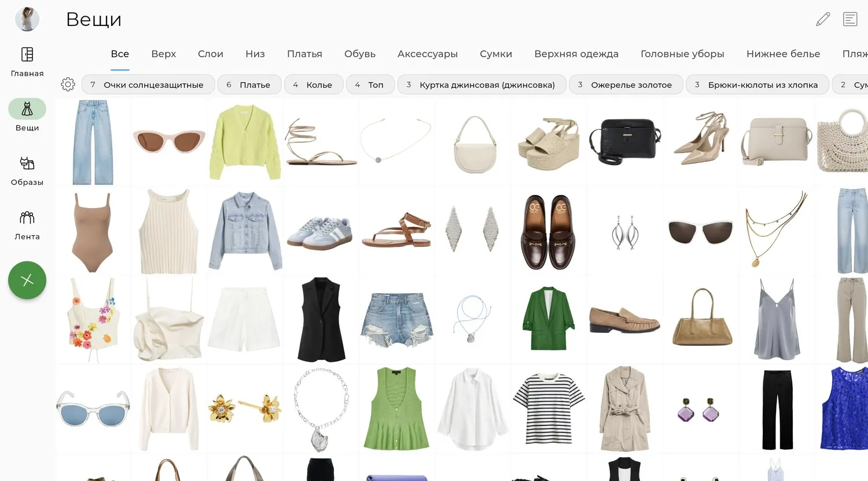868x481 pixels.
Task: Open the Сумки tab
Action: pos(496,54)
